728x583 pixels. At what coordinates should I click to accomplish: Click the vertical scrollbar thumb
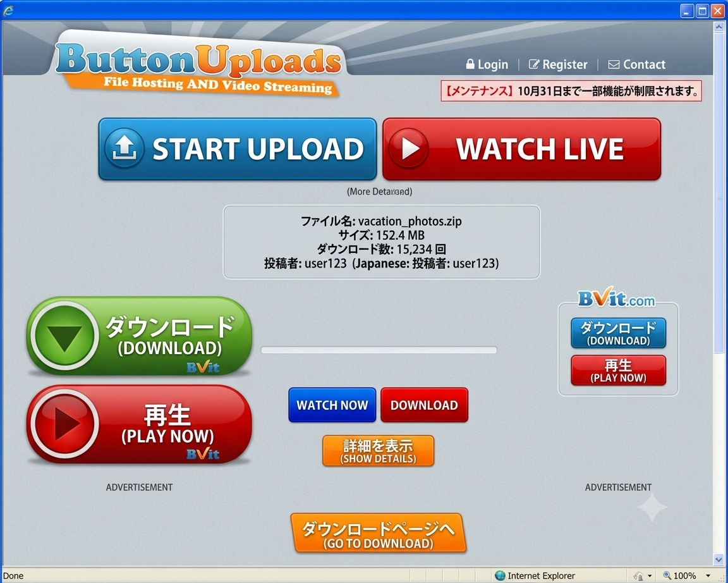coord(719,193)
